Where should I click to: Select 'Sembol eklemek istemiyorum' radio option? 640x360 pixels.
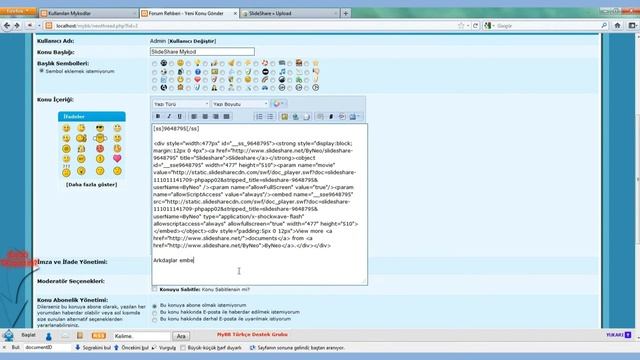point(41,71)
